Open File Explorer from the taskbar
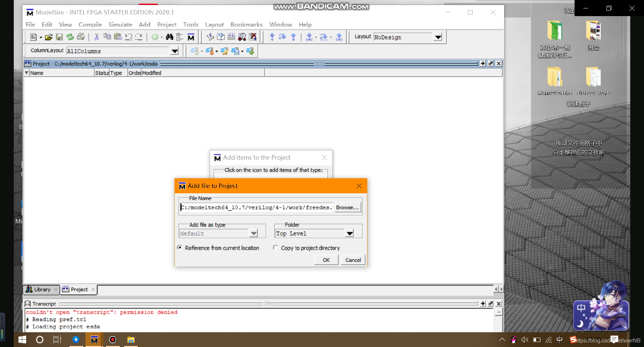 130,340
